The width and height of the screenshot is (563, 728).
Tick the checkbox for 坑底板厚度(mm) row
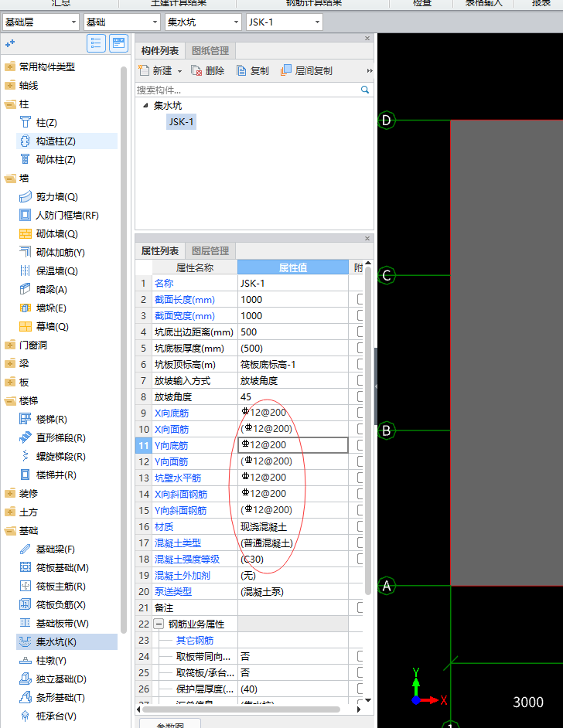click(x=360, y=349)
